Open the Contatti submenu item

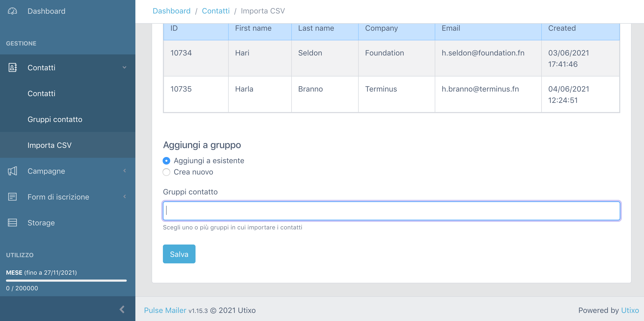pos(41,93)
